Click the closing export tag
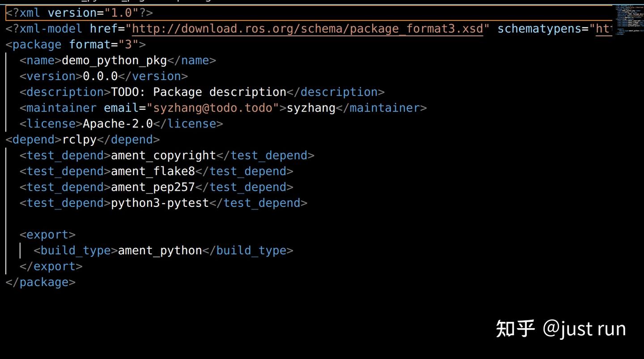644x359 pixels. [x=51, y=266]
